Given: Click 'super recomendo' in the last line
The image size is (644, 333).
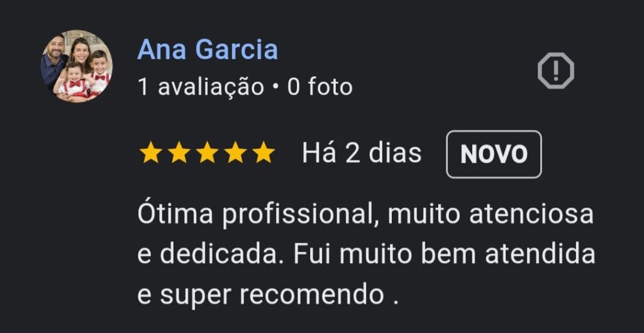Looking at the screenshot, I should pos(272,296).
